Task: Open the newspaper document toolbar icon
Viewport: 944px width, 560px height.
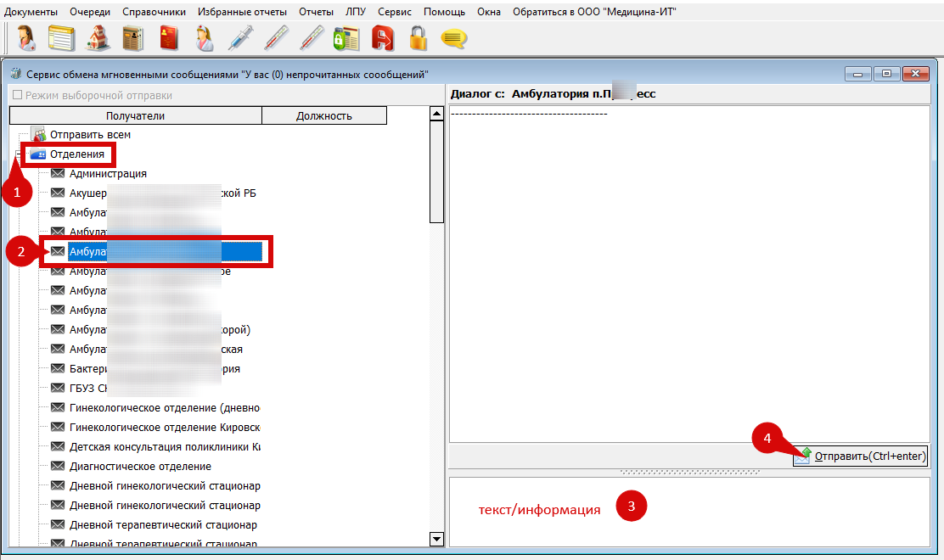Action: click(133, 38)
